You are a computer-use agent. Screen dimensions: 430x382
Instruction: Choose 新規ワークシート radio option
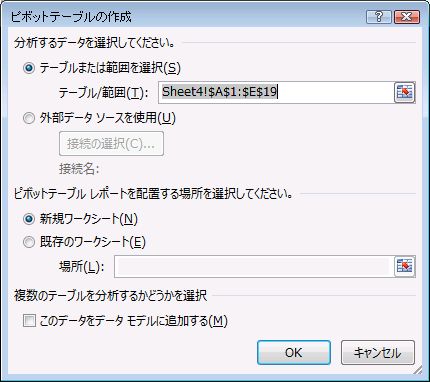coord(29,219)
